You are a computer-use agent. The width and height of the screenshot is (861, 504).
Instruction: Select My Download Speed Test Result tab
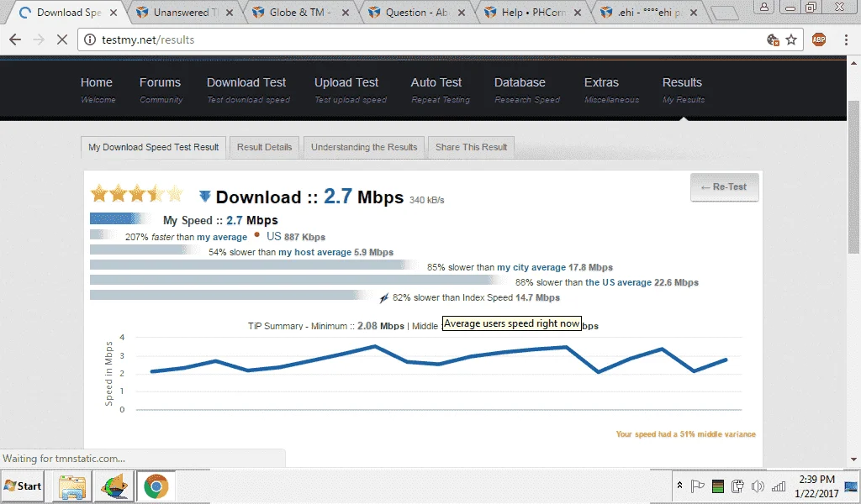[153, 147]
